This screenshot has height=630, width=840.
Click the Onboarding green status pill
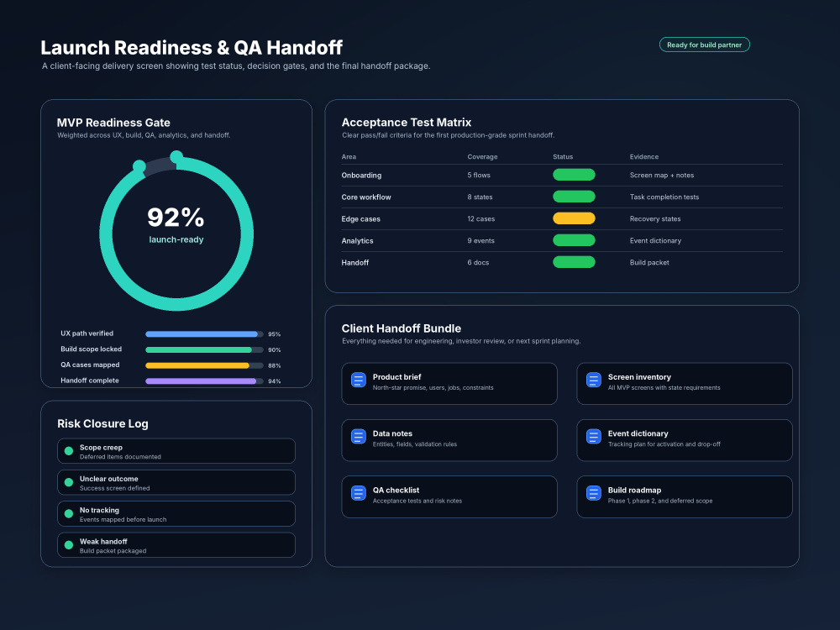pyautogui.click(x=574, y=175)
